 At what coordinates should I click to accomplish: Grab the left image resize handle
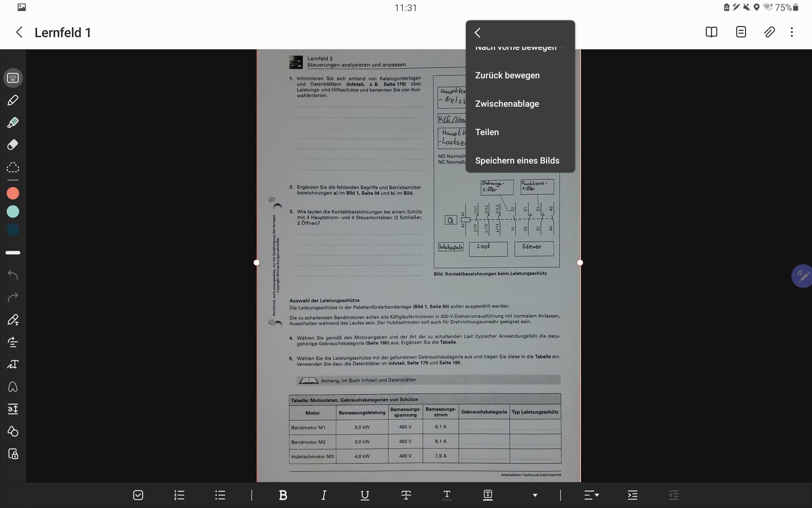(256, 262)
